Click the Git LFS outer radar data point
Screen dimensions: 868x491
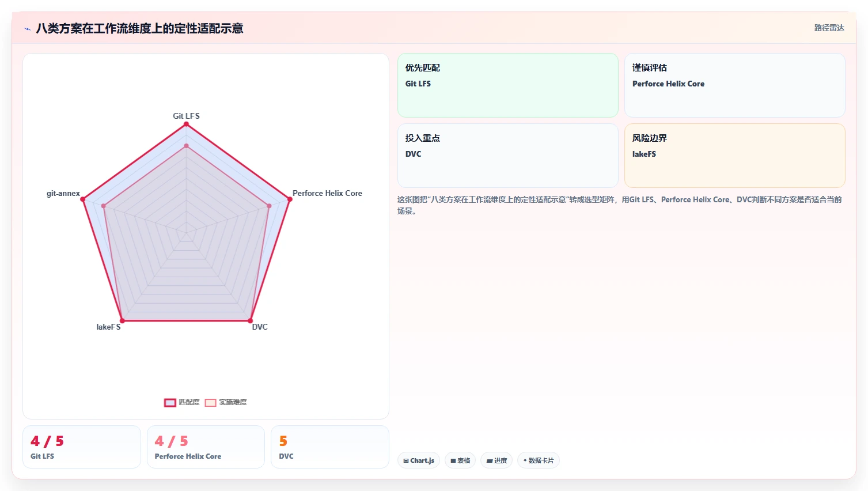tap(186, 124)
